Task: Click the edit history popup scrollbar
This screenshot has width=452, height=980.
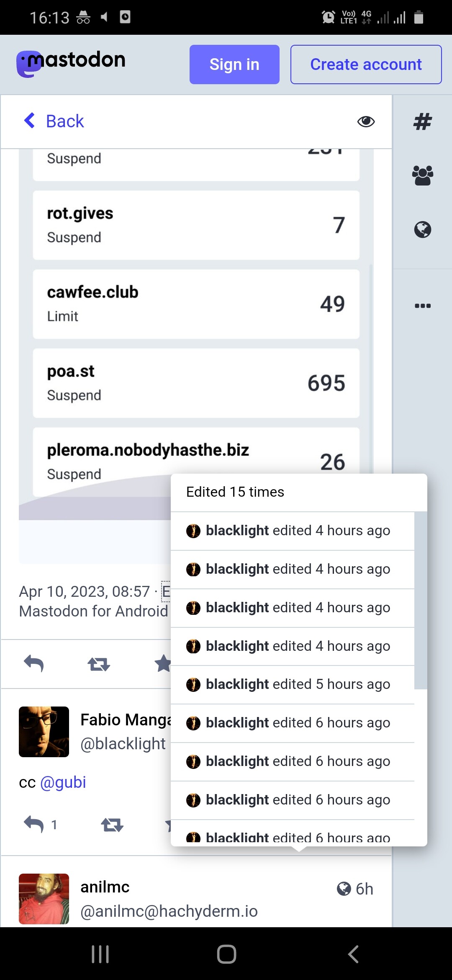Action: [x=420, y=600]
